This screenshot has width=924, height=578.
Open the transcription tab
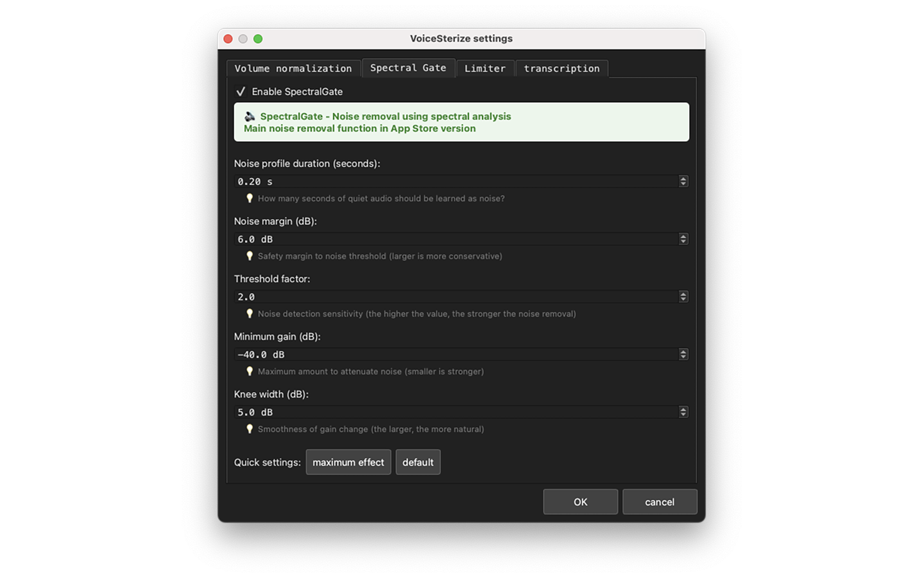coord(561,68)
